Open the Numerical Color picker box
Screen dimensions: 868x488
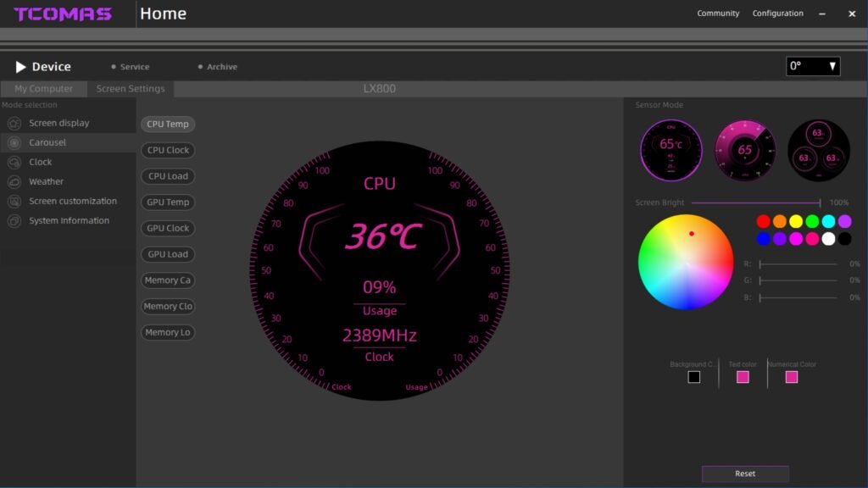(792, 377)
